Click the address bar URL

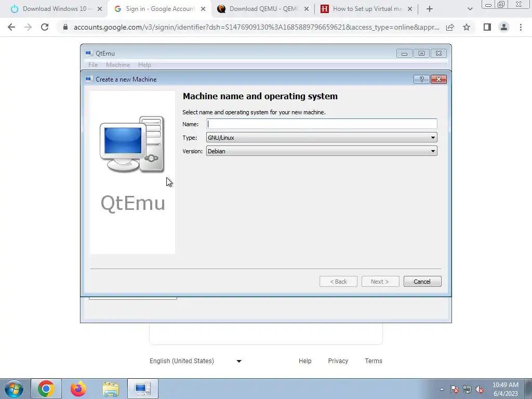point(257,27)
